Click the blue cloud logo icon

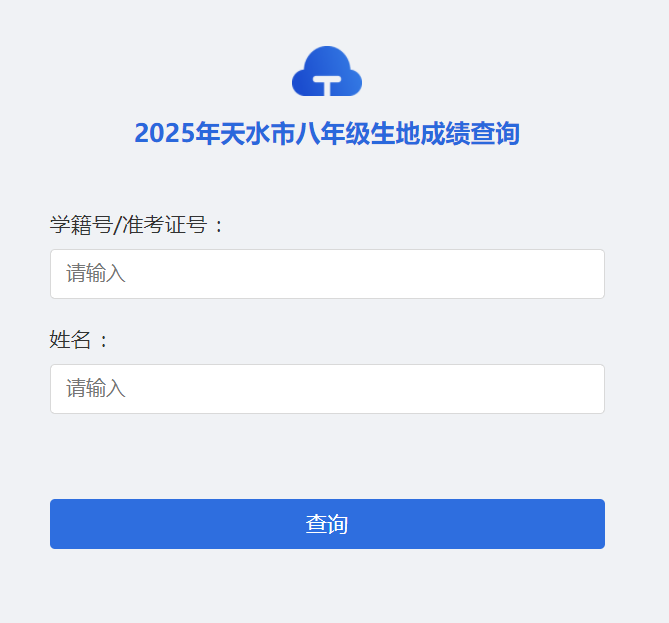click(327, 70)
